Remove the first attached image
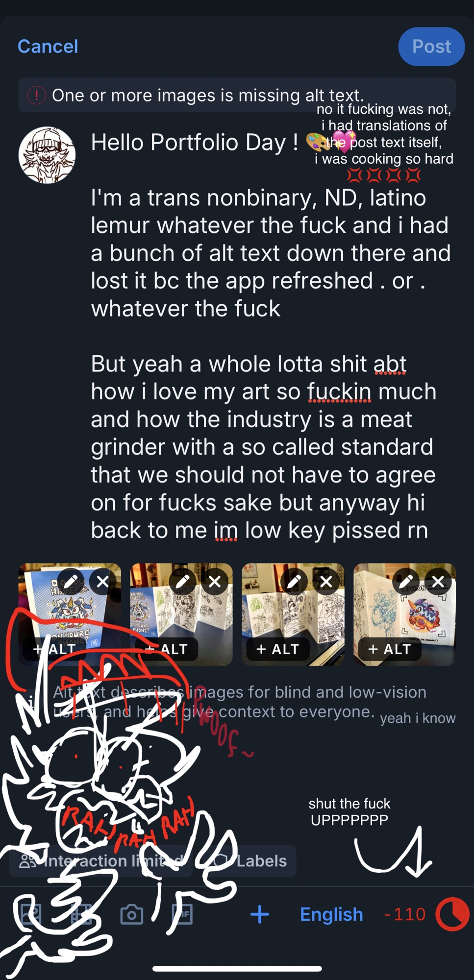474x980 pixels. (103, 582)
